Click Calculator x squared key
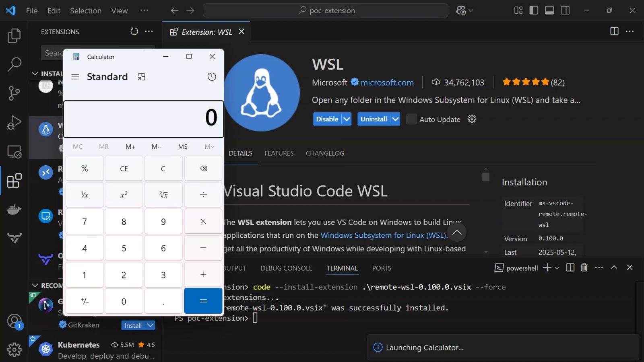Viewport: 644px width, 362px height. coord(124,195)
